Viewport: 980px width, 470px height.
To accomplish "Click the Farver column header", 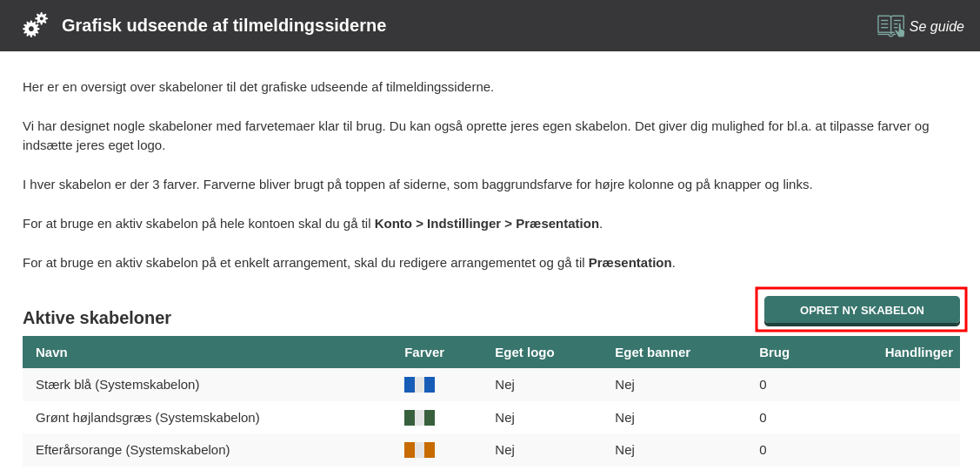I will (424, 352).
